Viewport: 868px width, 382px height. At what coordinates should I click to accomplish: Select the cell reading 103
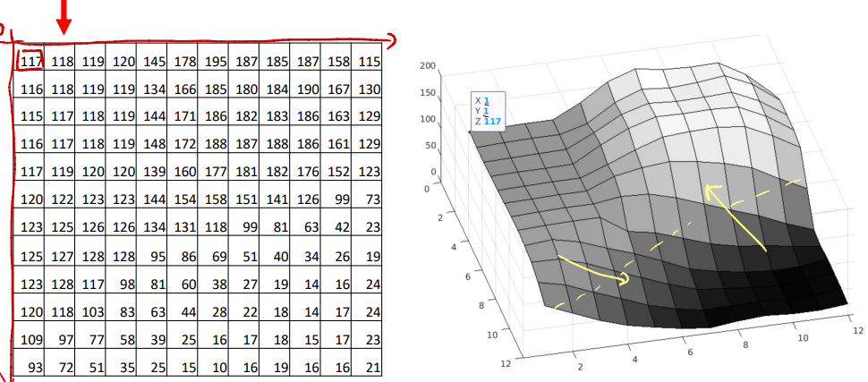[x=90, y=306]
